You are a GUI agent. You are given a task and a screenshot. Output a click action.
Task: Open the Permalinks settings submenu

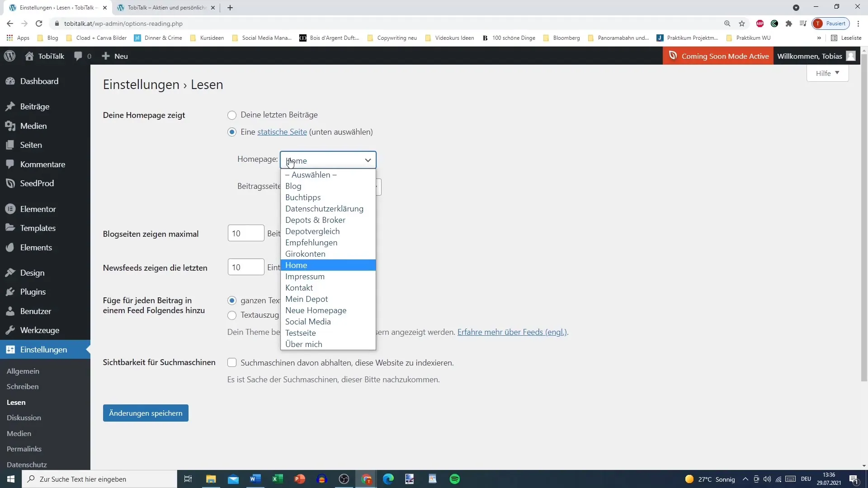coord(24,449)
